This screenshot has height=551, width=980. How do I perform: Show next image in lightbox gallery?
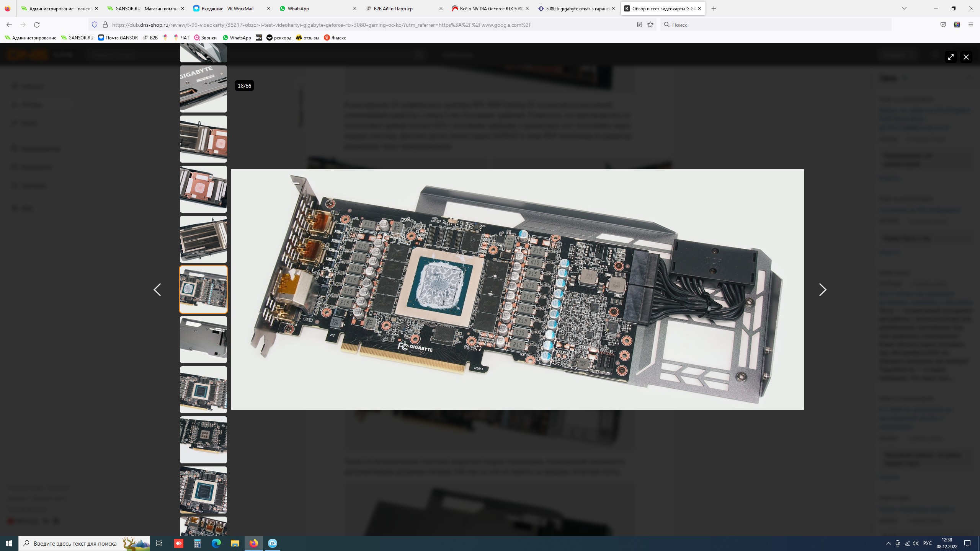(x=822, y=290)
